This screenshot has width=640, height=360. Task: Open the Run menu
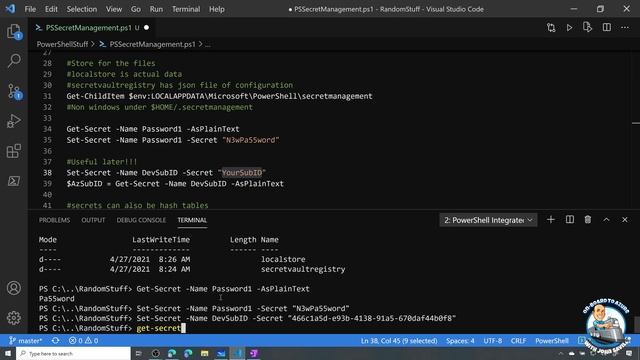(x=156, y=9)
